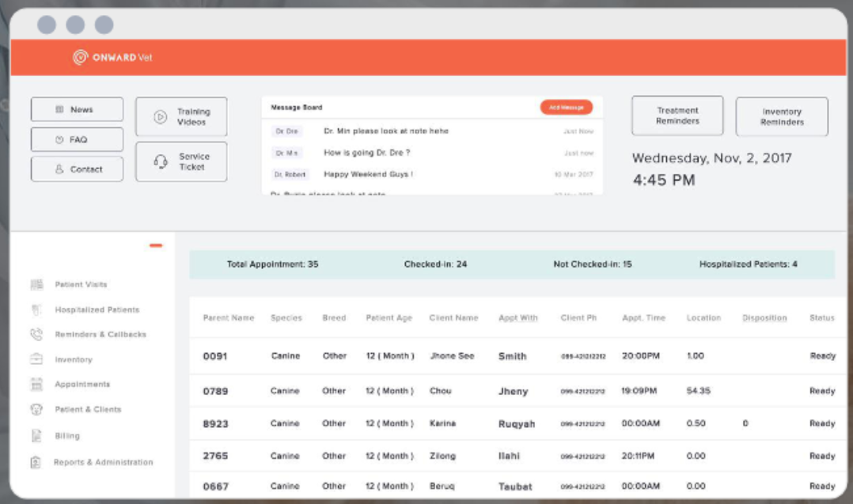
Task: Click the Inventory sidebar icon
Action: [x=36, y=359]
